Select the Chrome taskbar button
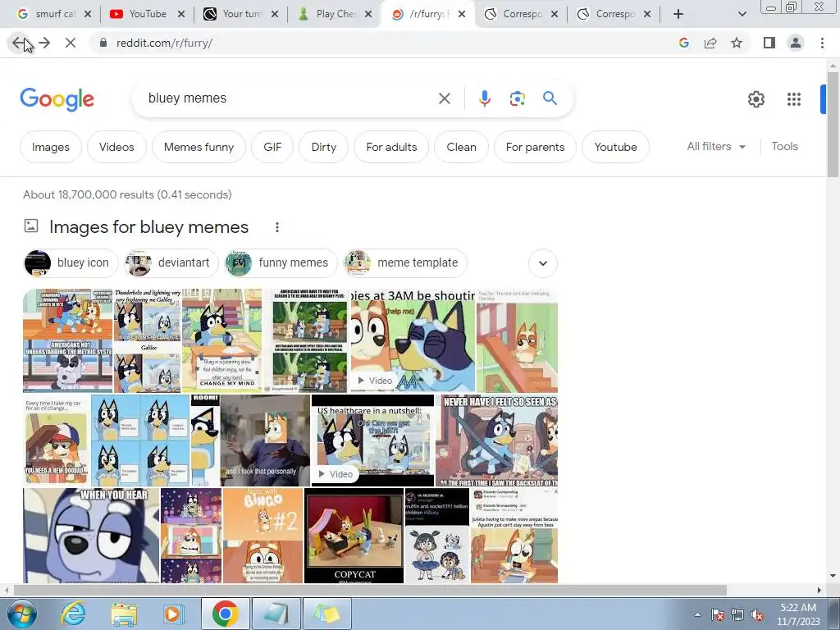Screen dimensions: 840x630 pyautogui.click(x=225, y=614)
